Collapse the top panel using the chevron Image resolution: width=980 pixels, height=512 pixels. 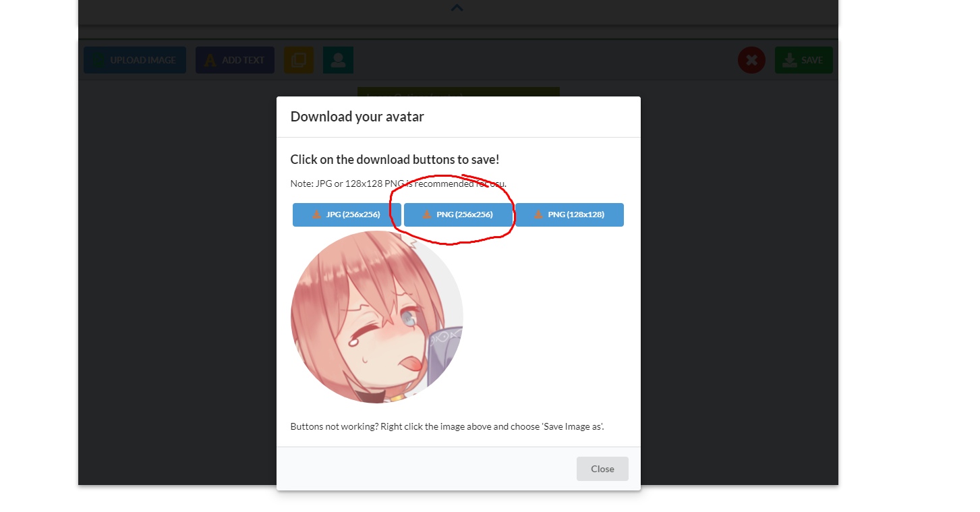(x=457, y=8)
